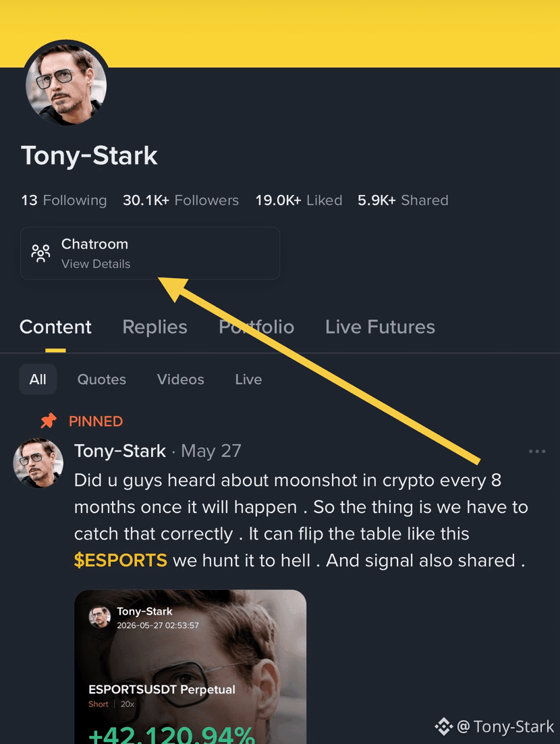Screen dimensions: 560x744
Task: Click the Chatroom group people icon
Action: 40,253
